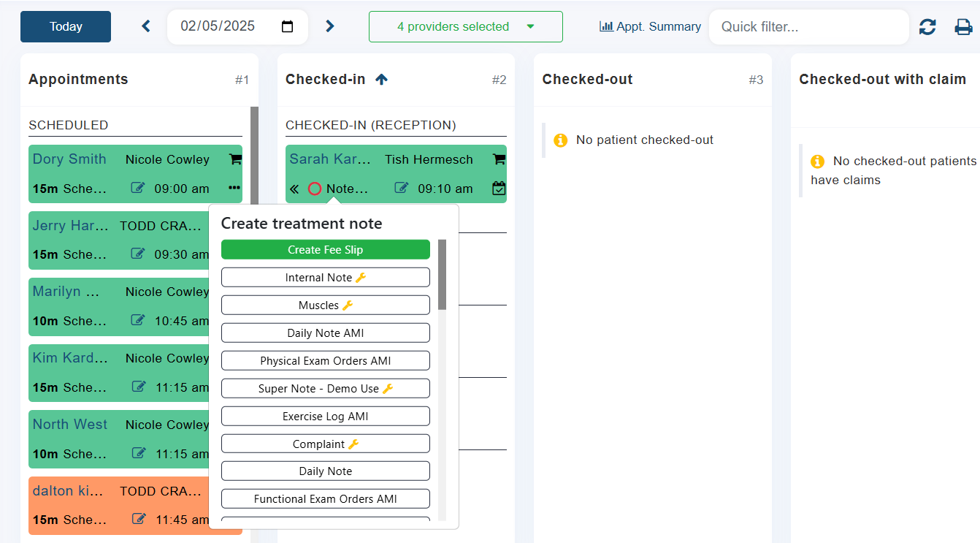Refresh the appointments board
The image size is (980, 543).
tap(927, 27)
